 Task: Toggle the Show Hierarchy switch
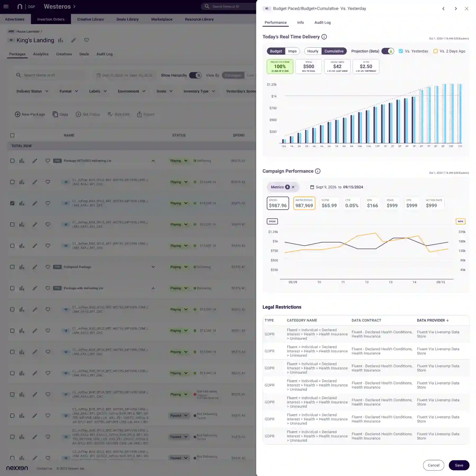(x=196, y=75)
